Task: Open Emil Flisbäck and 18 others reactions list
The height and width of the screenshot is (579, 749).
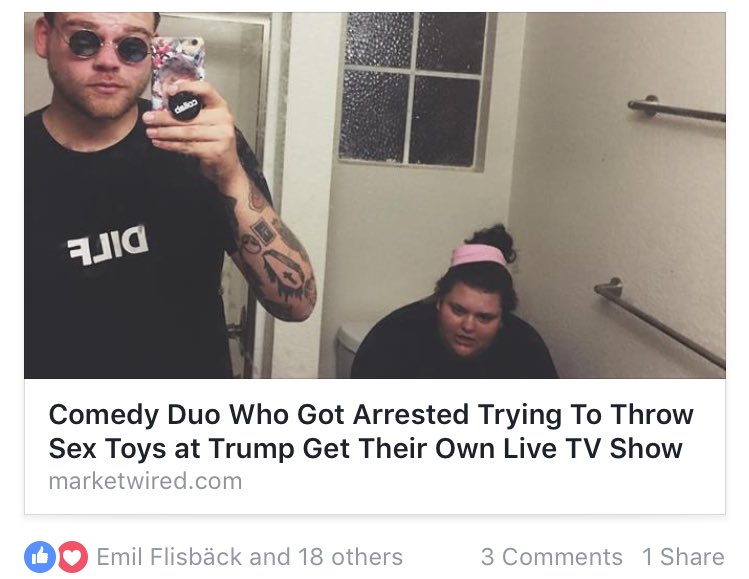Action: coord(249,557)
